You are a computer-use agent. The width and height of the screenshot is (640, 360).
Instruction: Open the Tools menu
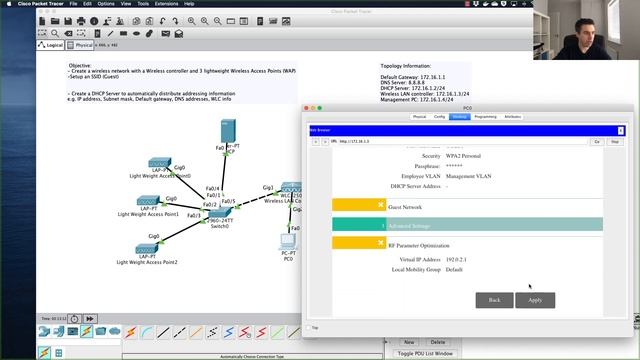coord(143,4)
